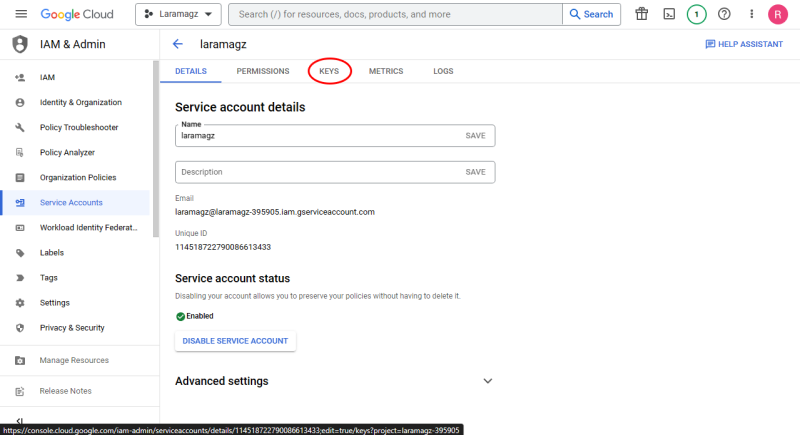Screen dimensions: 800x435
Task: Save the service account description
Action: click(x=475, y=172)
